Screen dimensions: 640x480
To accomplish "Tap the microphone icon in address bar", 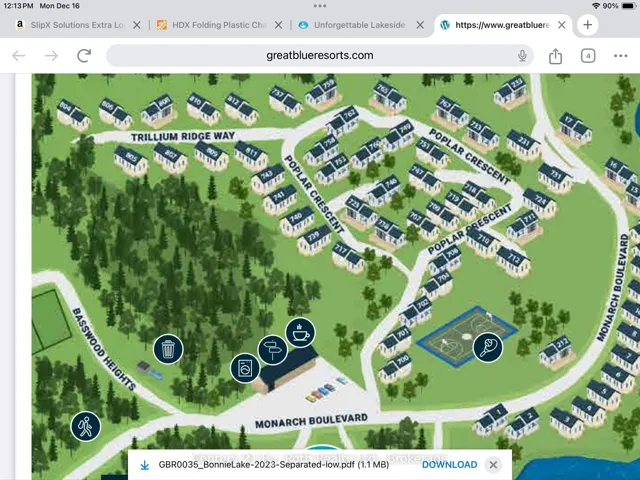I will (x=522, y=56).
